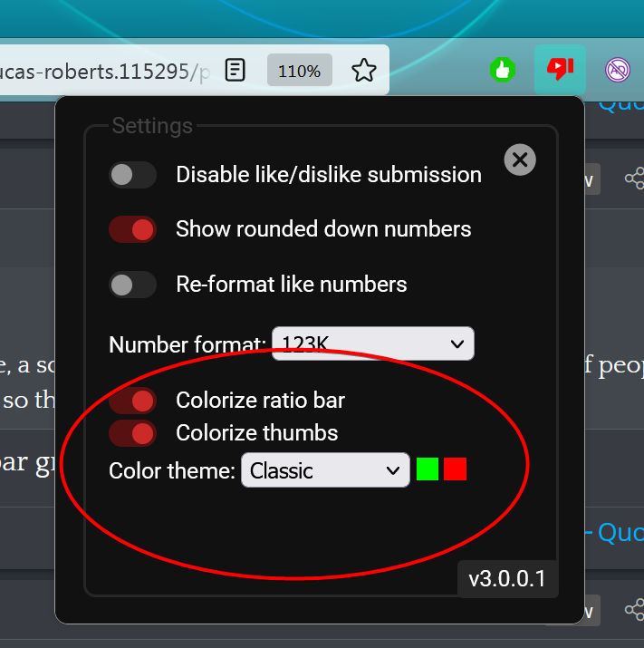
Task: Click the purple ad blocker extension icon
Action: point(618,70)
